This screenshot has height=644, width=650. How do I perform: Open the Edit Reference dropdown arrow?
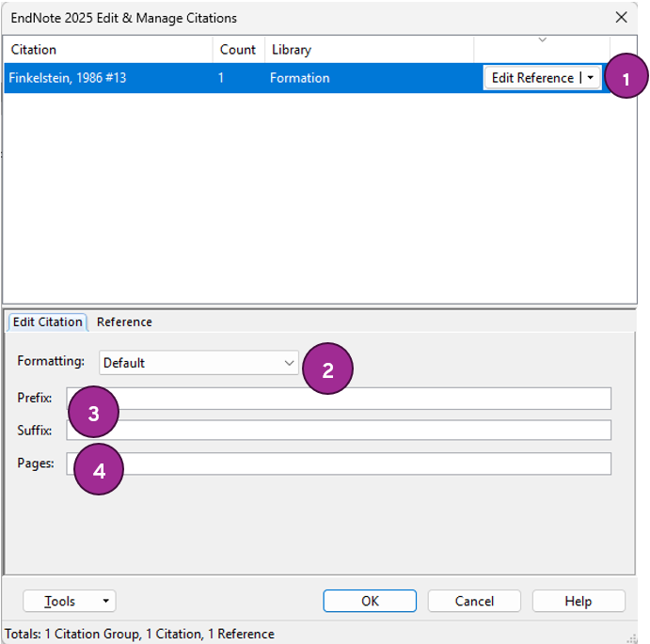coord(590,78)
